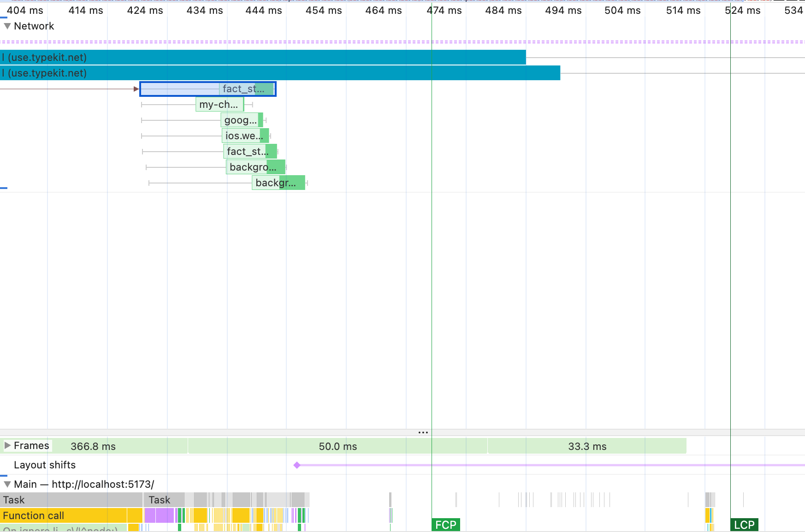The width and height of the screenshot is (805, 532).
Task: Select the 366.8 ms frame
Action: click(120, 446)
